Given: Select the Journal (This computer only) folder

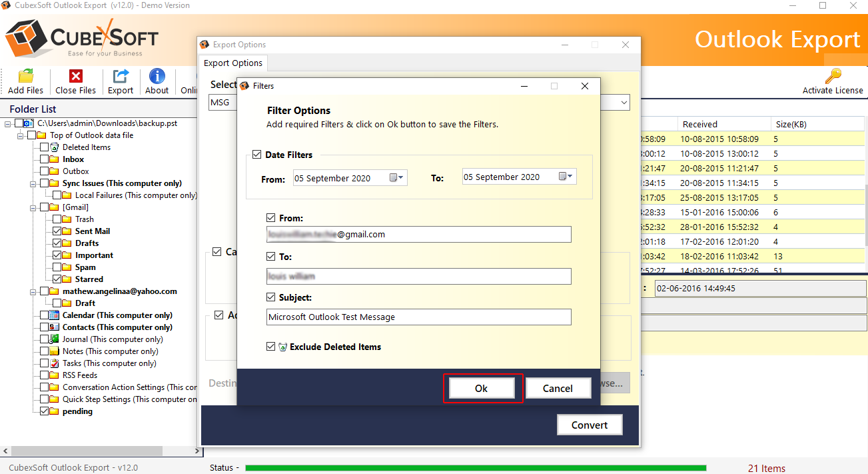Looking at the screenshot, I should point(113,339).
